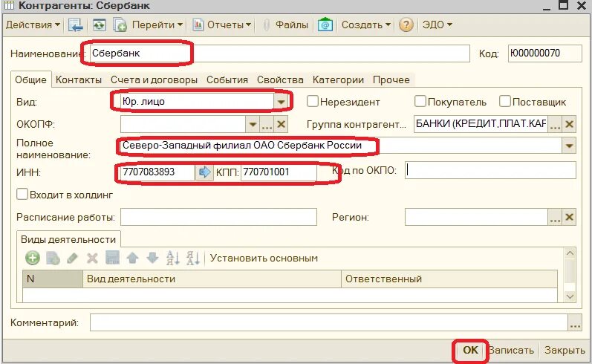This screenshot has height=364, width=592.
Task: Click the navigate-back list icon in toolbar
Action: (76, 25)
